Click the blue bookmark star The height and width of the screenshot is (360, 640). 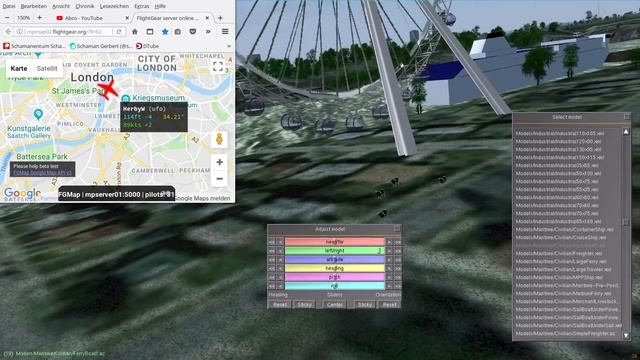click(x=165, y=31)
